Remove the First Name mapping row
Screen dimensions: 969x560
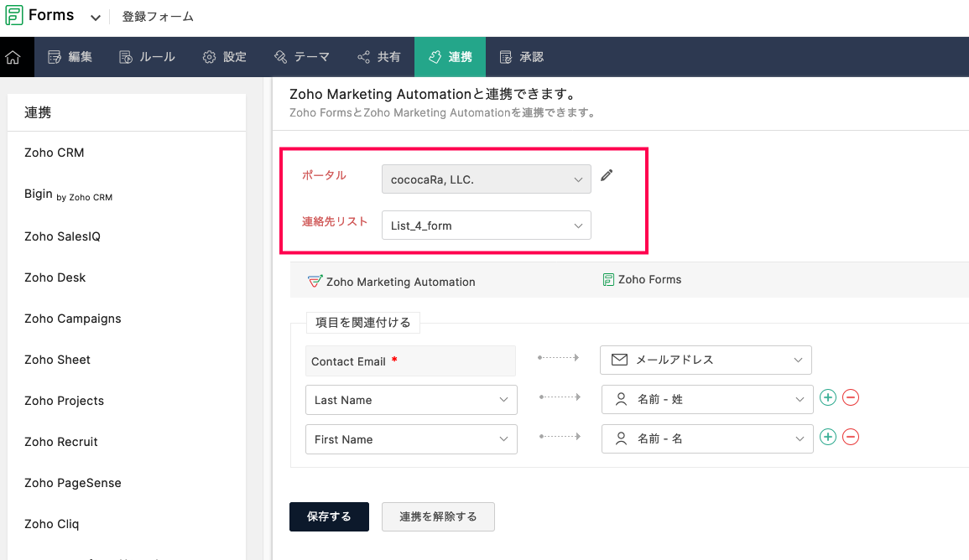(x=851, y=437)
